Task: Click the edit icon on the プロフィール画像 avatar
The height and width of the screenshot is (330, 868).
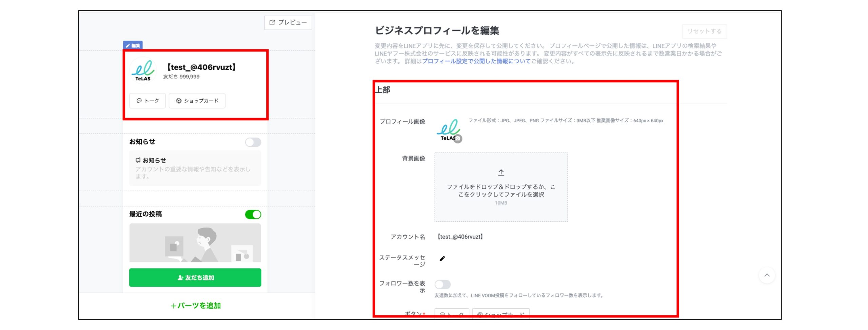Action: pyautogui.click(x=458, y=138)
